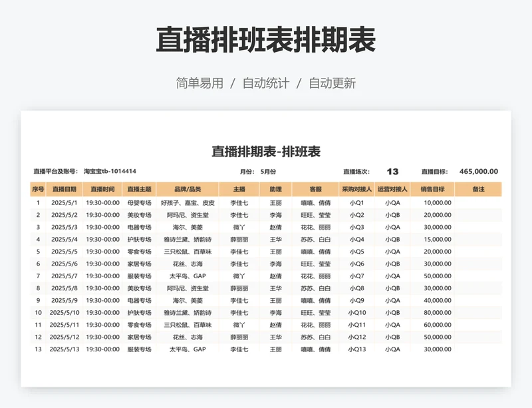Click the 直播日期 column header

(64, 189)
